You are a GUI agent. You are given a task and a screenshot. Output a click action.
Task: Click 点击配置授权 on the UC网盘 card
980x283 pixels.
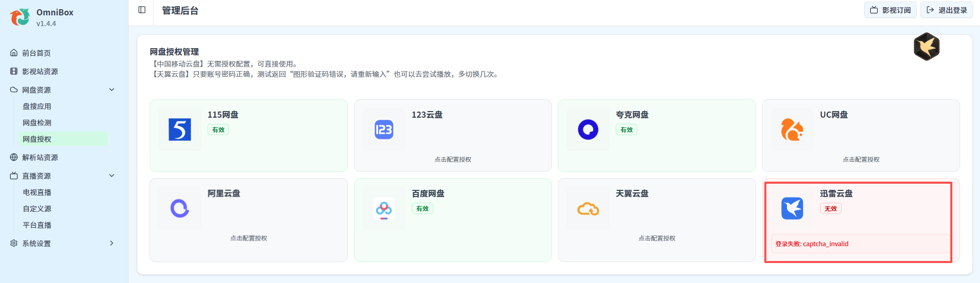(x=861, y=159)
